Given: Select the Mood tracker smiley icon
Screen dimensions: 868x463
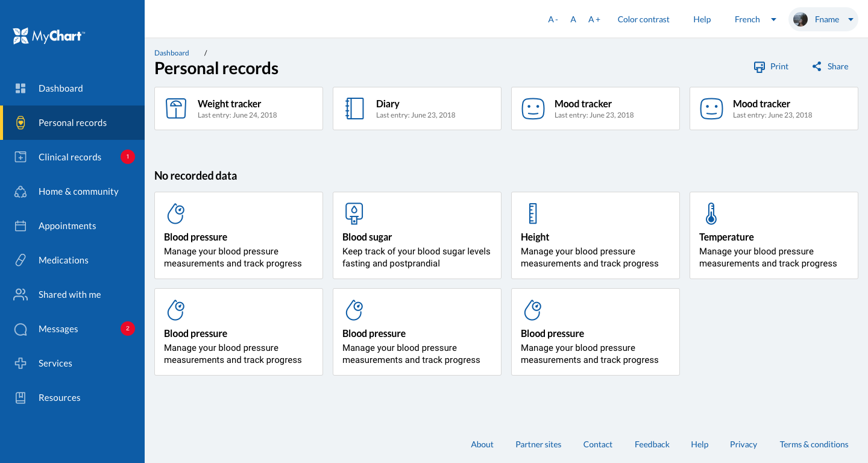Looking at the screenshot, I should (x=533, y=109).
